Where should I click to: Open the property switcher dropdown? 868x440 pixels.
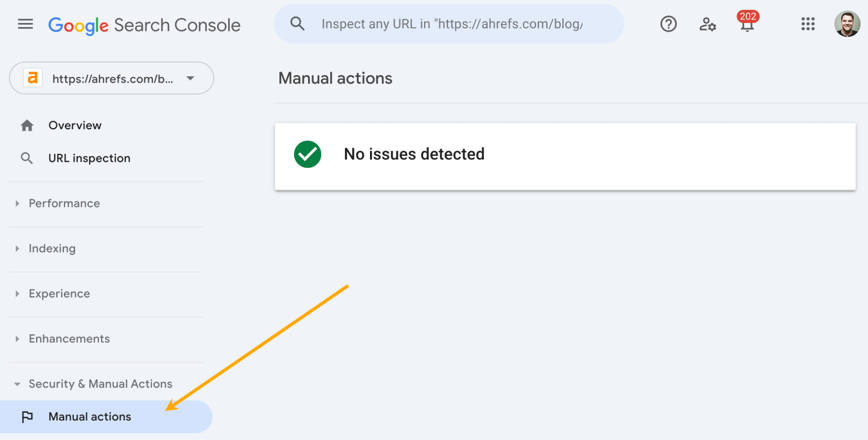pyautogui.click(x=190, y=78)
